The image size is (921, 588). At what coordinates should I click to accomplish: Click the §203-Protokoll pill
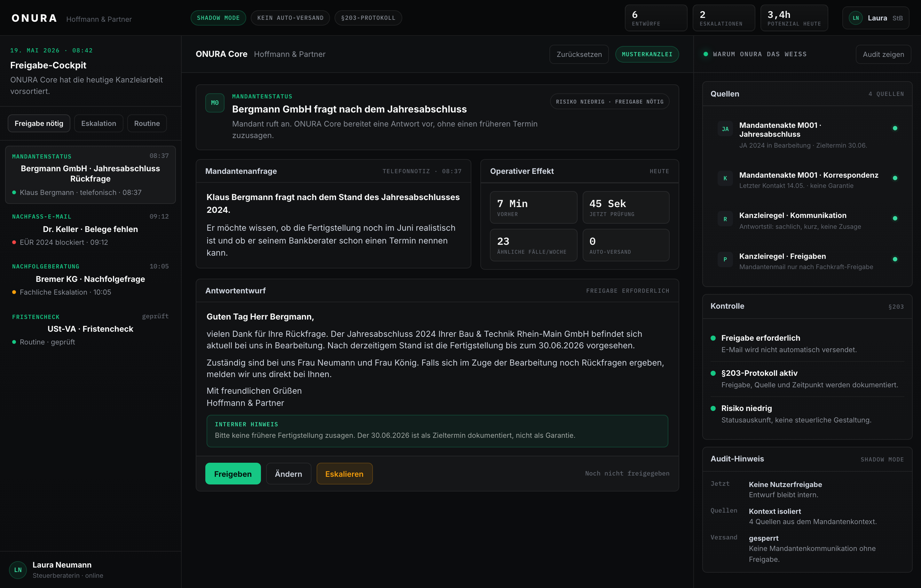click(368, 18)
